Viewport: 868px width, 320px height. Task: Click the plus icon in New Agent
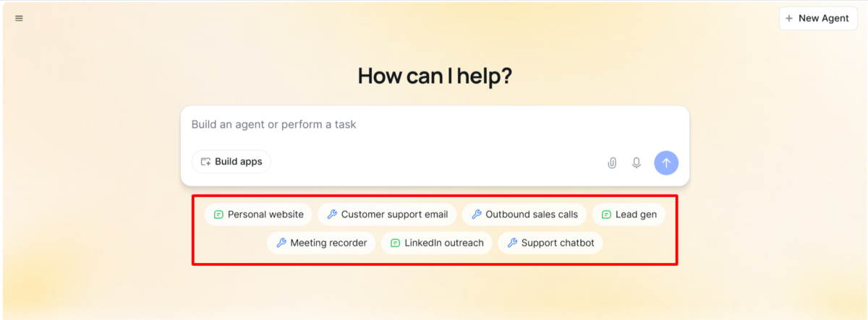(789, 18)
